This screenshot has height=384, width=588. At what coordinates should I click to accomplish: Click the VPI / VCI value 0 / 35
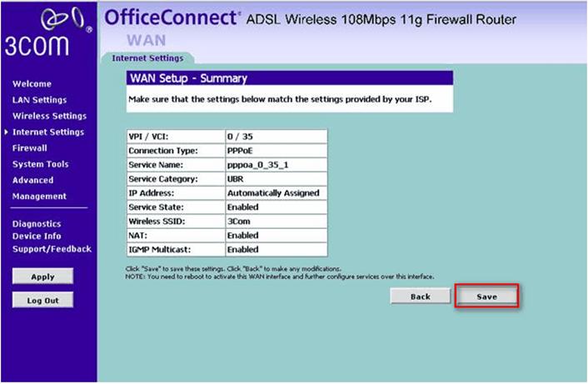(x=240, y=137)
